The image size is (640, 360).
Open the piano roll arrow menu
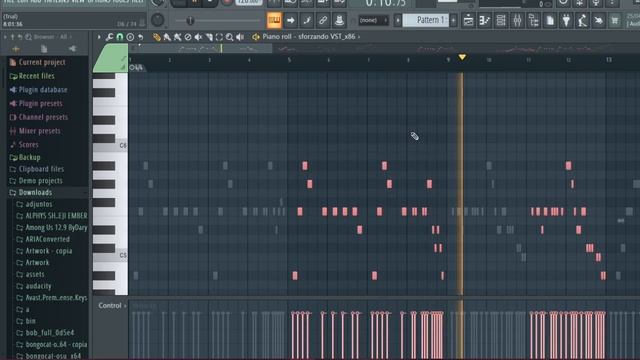99,37
